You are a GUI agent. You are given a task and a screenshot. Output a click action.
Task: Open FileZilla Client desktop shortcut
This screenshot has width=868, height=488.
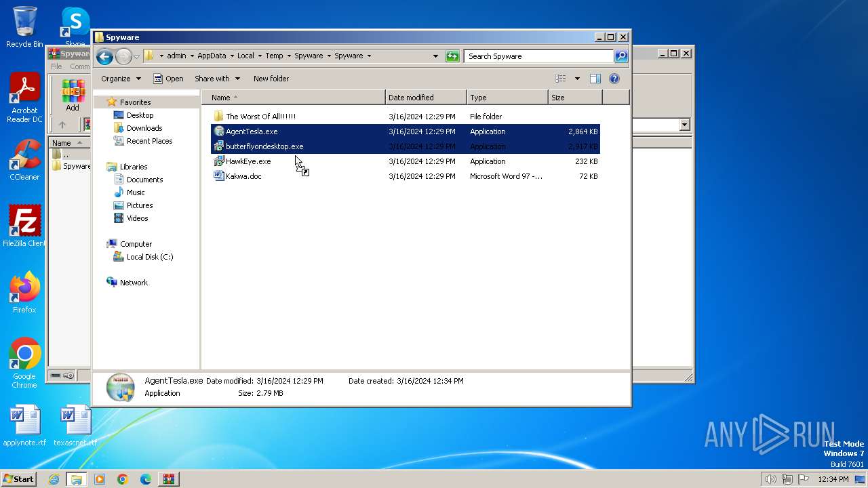tap(24, 226)
